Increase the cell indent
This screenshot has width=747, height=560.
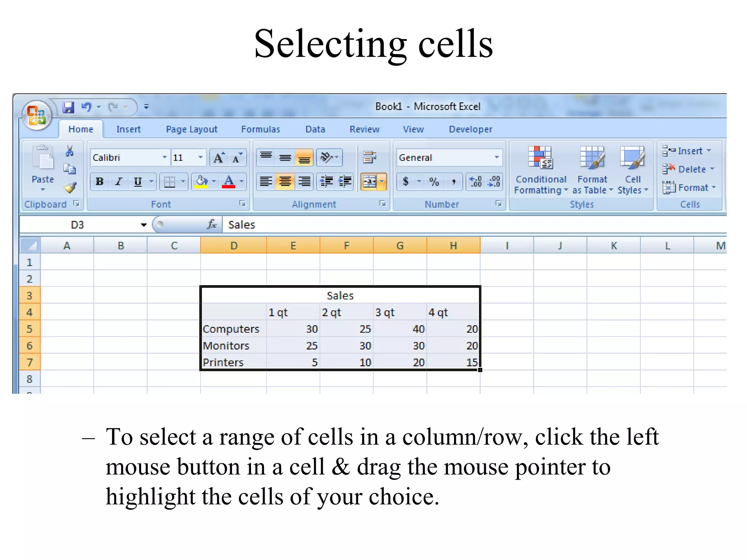345,182
